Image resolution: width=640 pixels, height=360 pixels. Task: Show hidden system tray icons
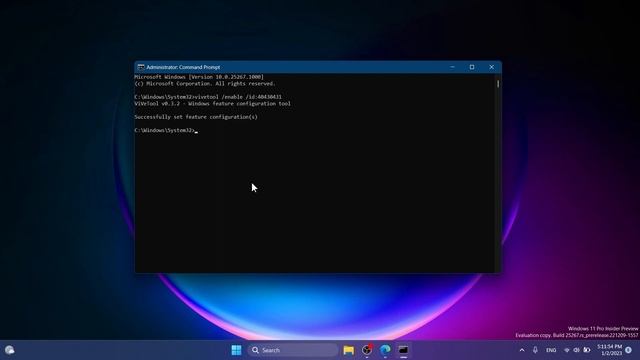pos(522,350)
